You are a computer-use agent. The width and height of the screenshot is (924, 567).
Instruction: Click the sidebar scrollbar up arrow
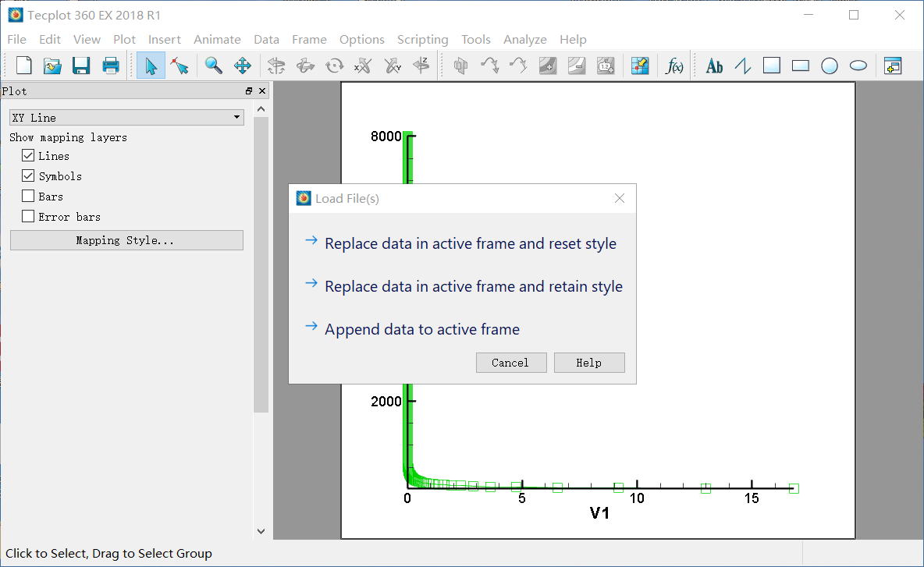(x=261, y=109)
